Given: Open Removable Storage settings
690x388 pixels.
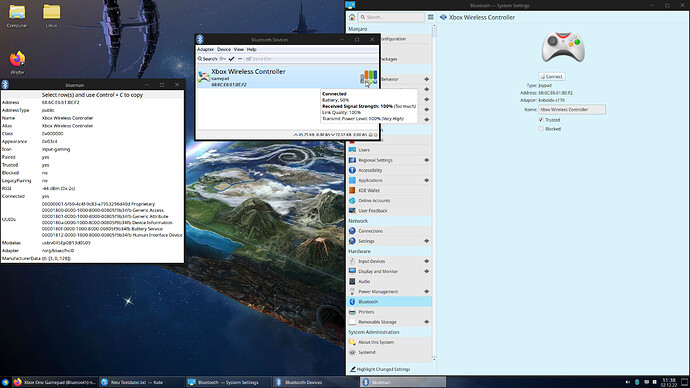Looking at the screenshot, I should [x=389, y=322].
